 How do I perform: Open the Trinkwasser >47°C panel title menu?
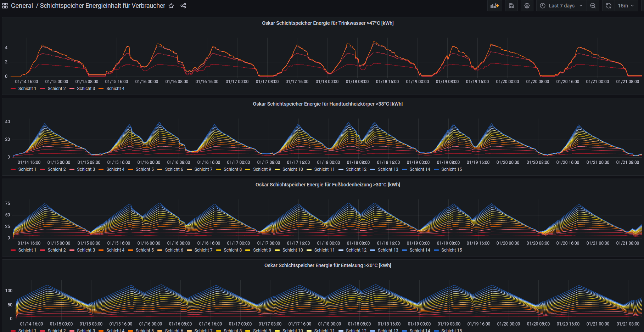[x=327, y=23]
